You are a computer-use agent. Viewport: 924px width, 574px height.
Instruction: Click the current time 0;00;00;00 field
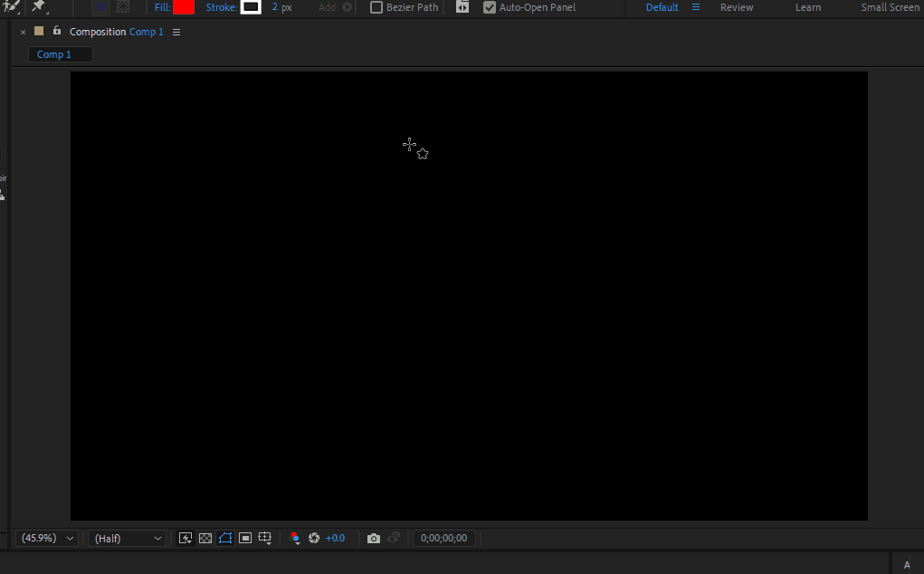tap(443, 538)
